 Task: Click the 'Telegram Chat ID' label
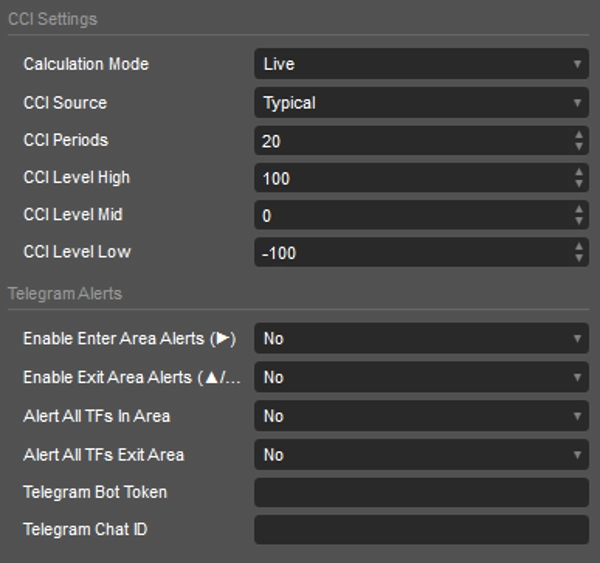coord(85,529)
